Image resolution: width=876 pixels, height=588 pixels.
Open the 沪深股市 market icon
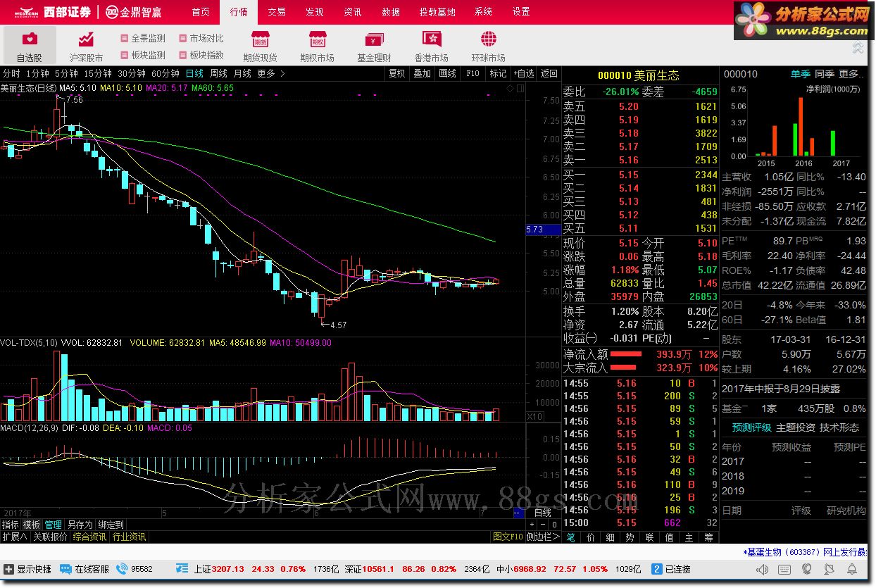click(86, 39)
